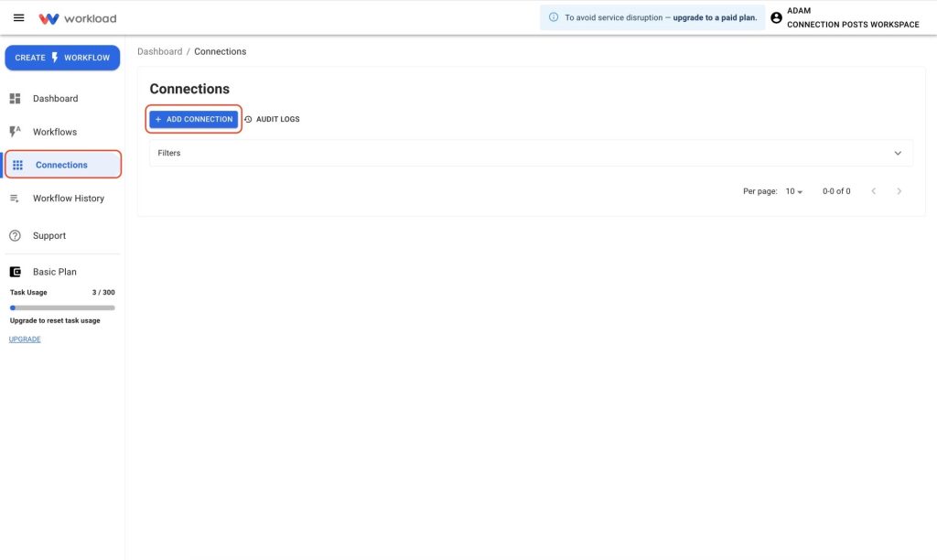Click upgrade to a paid plan link
This screenshot has width=937, height=560.
tap(715, 18)
